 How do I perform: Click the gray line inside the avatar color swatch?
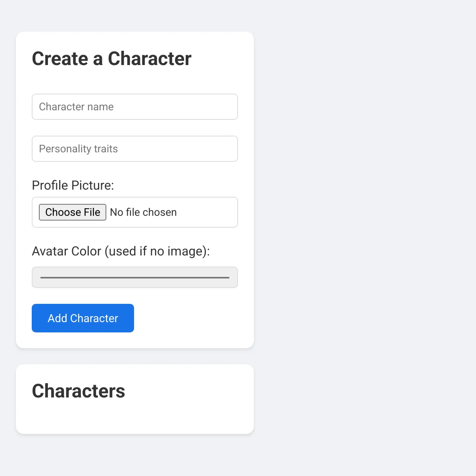[135, 278]
